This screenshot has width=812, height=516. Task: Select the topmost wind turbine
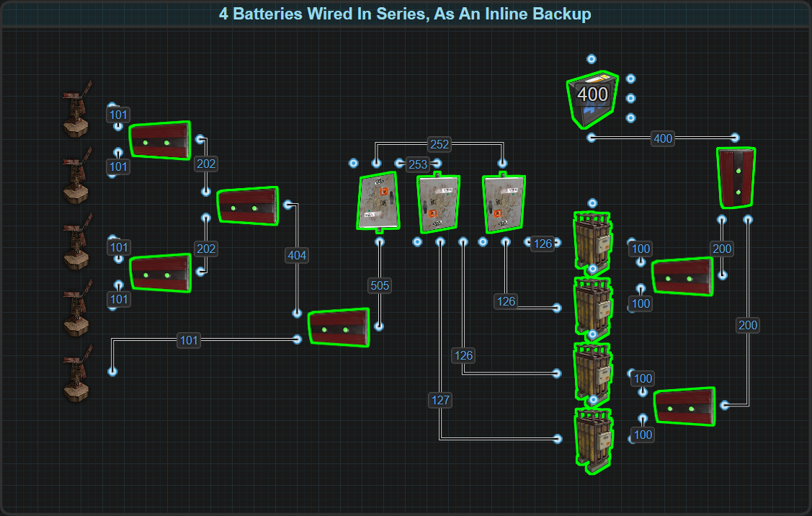pyautogui.click(x=77, y=109)
